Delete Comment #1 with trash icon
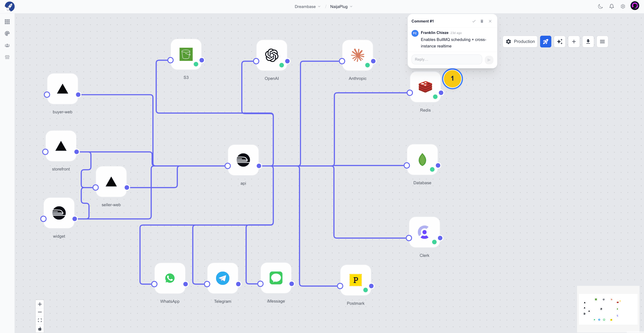 pos(482,21)
